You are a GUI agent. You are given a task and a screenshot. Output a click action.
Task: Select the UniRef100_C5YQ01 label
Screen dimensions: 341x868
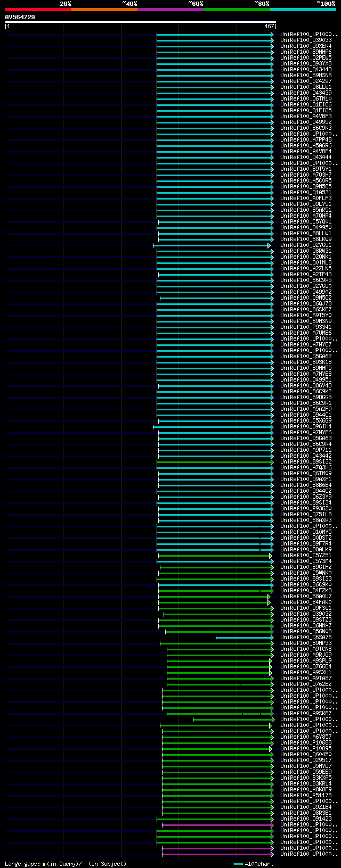[306, 221]
